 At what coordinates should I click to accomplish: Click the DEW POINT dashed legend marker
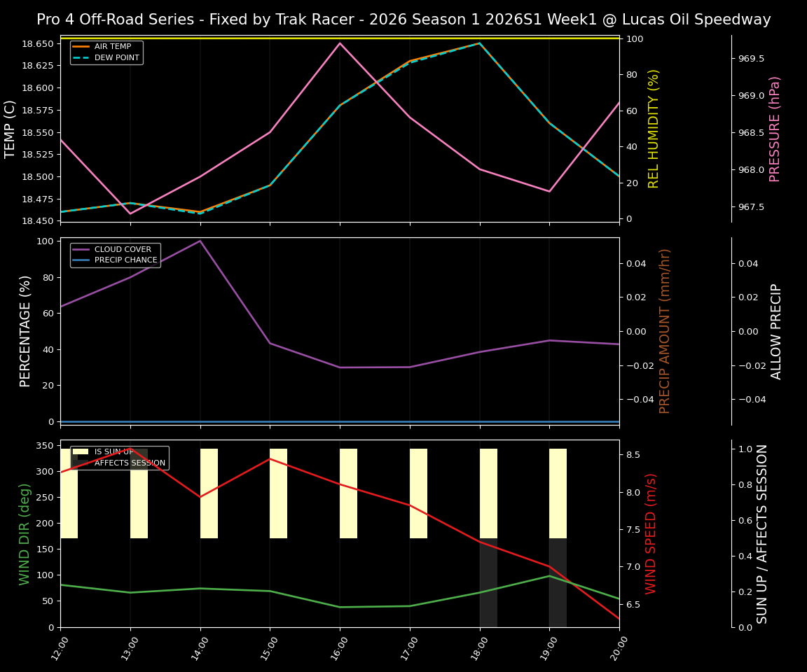click(x=81, y=57)
